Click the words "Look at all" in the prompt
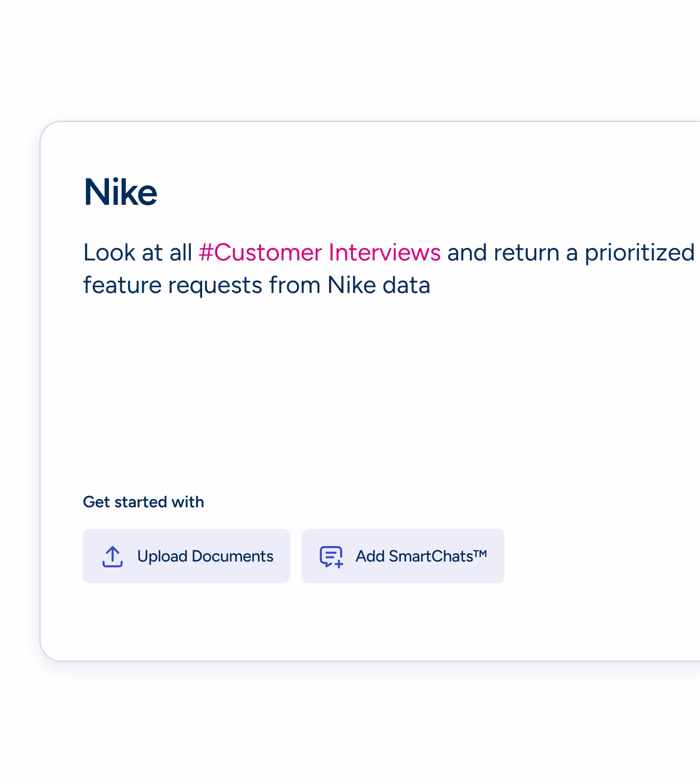This screenshot has height=784, width=700. pyautogui.click(x=138, y=252)
